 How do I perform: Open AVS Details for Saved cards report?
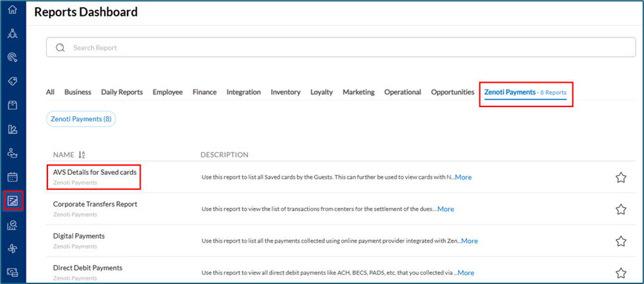click(95, 172)
